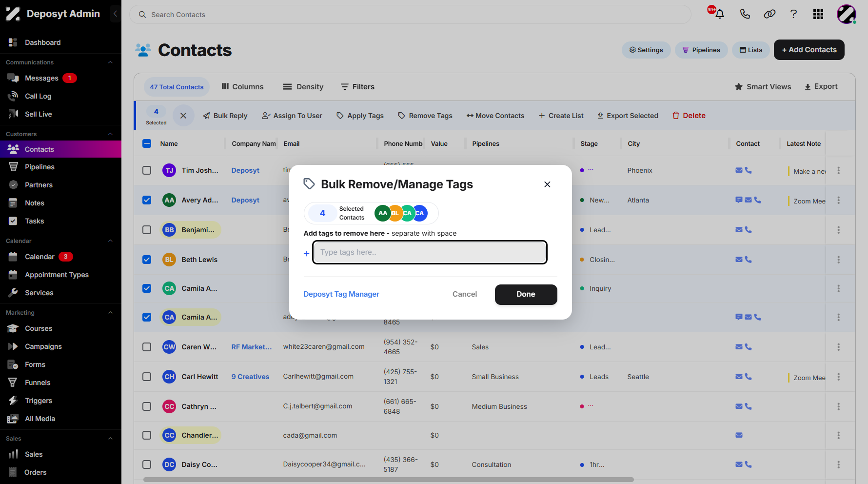Click the Done button
Image resolution: width=868 pixels, height=484 pixels.
[526, 295]
